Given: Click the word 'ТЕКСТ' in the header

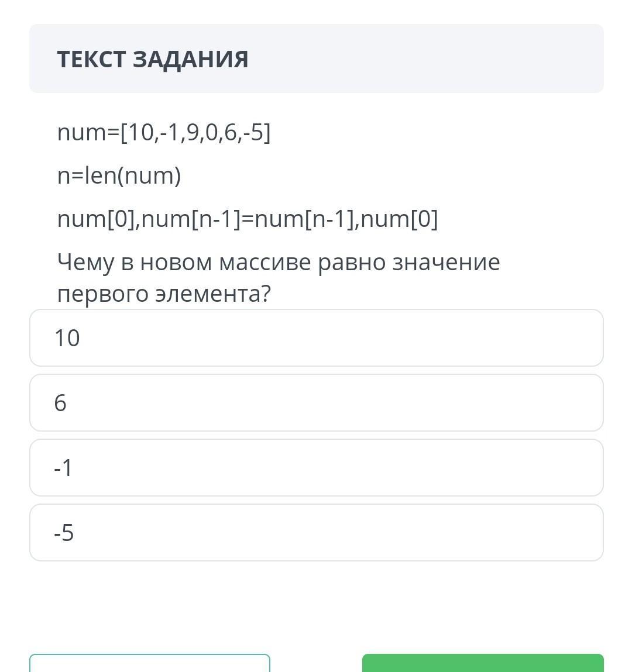Looking at the screenshot, I should (91, 59).
